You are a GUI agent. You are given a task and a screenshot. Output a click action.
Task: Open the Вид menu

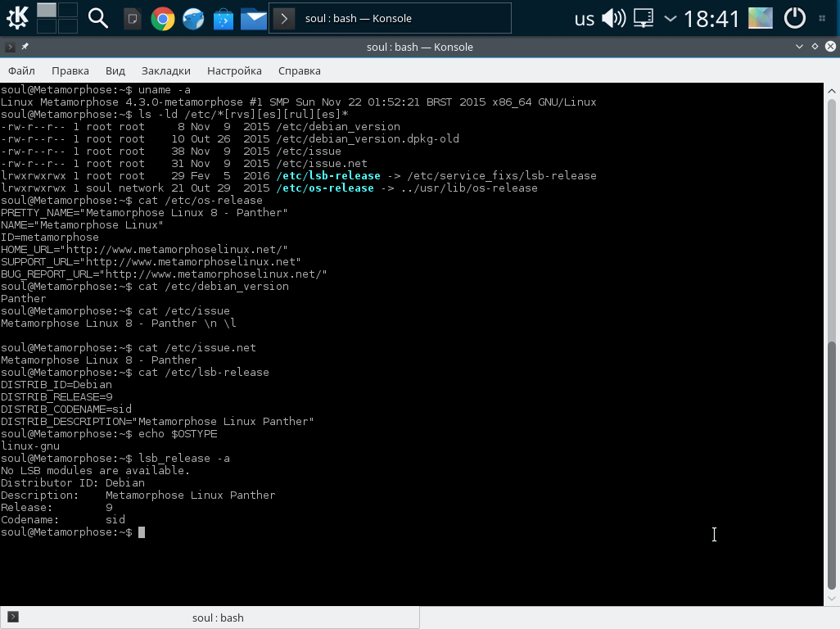(115, 70)
